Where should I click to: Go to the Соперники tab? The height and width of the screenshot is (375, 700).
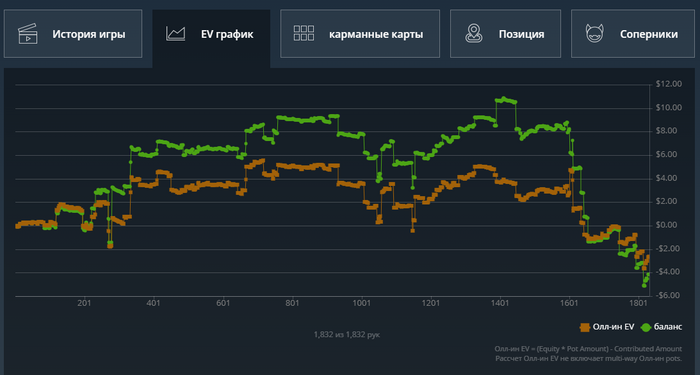[x=633, y=34]
